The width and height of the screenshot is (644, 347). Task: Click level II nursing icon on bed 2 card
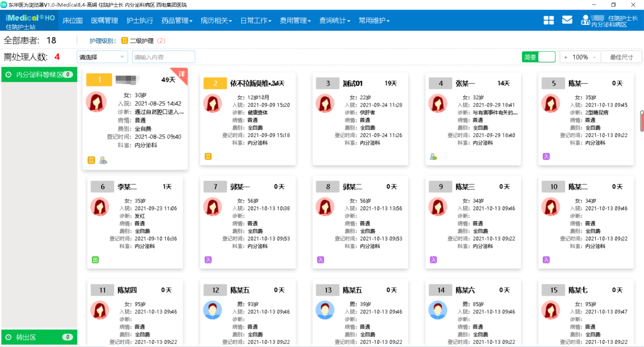coord(208,156)
